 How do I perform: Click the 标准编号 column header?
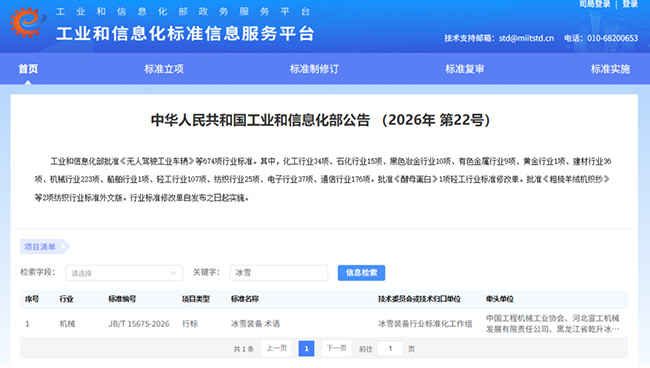pyautogui.click(x=122, y=299)
